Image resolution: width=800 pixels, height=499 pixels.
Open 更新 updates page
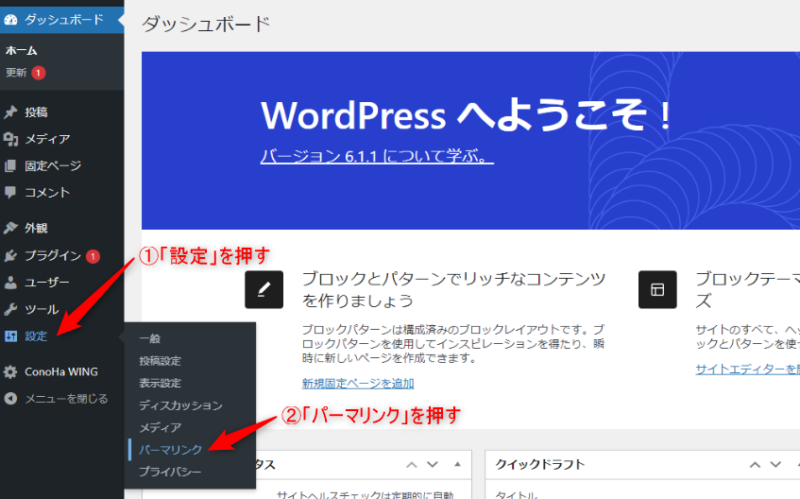pyautogui.click(x=16, y=72)
